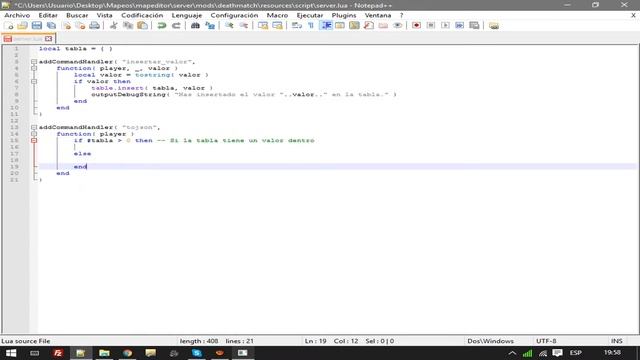Image resolution: width=640 pixels, height=360 pixels.
Task: Save the current file via toolbar
Action: [37, 26]
